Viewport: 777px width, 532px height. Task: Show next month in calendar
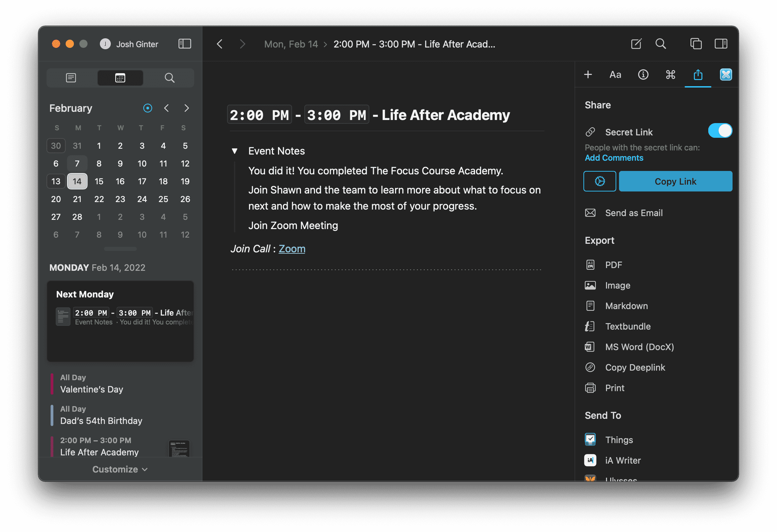click(x=186, y=108)
